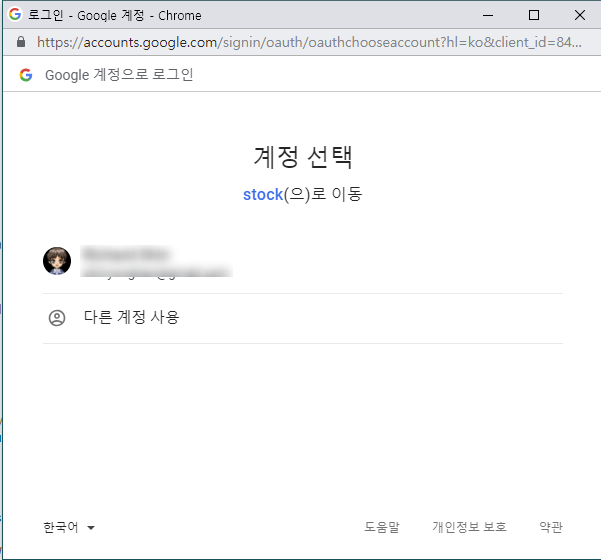Minimize the Chrome sign-in window
This screenshot has height=560, width=601.
[488, 15]
